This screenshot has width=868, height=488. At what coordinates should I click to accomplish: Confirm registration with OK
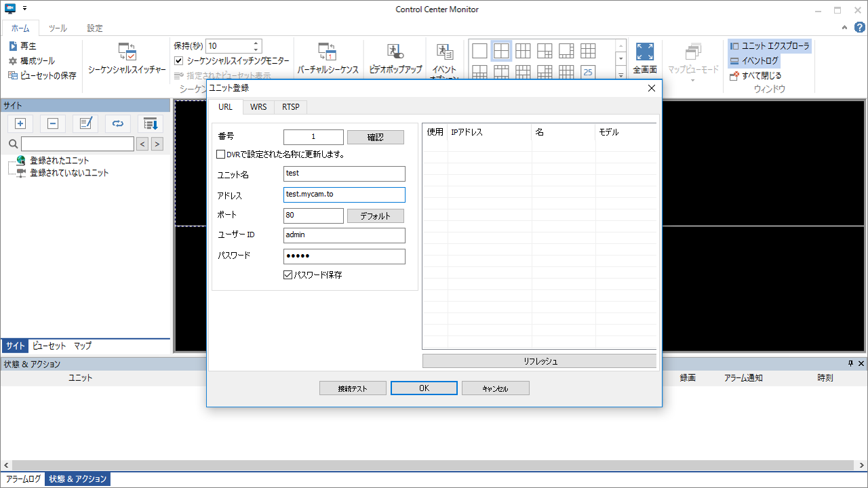pyautogui.click(x=424, y=388)
